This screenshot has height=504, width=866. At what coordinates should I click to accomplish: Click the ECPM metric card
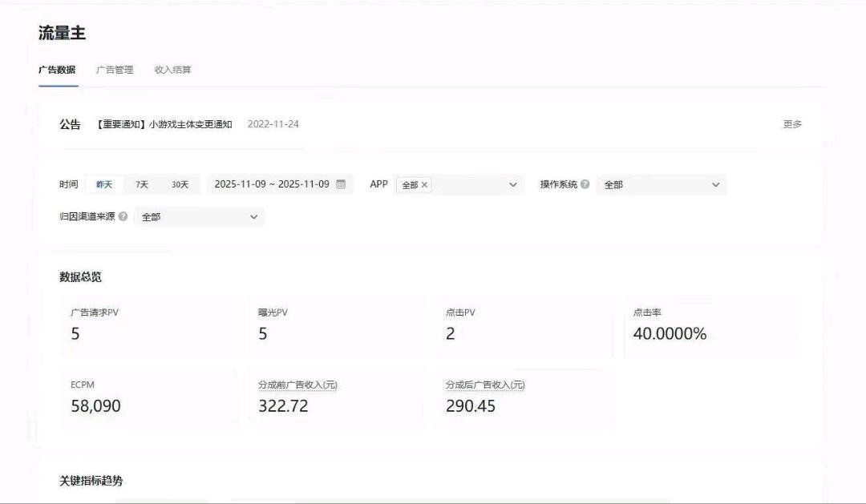tap(147, 398)
